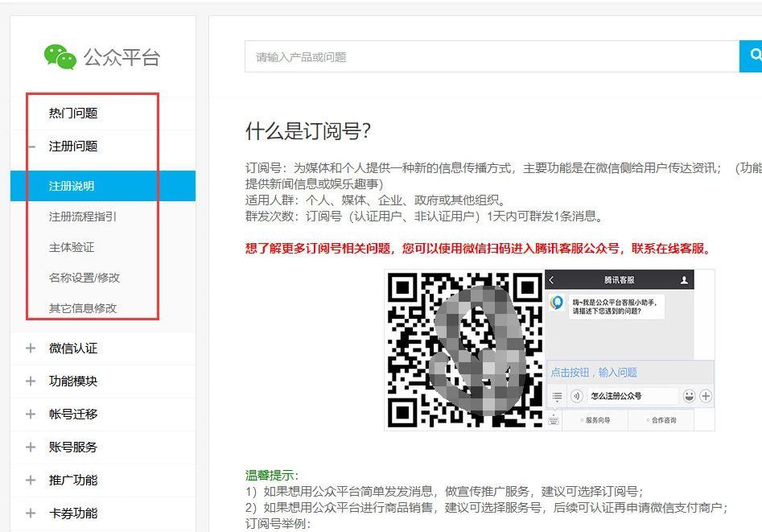762x532 pixels.
Task: Expand the 微信认证 section plus icon
Action: (31, 348)
